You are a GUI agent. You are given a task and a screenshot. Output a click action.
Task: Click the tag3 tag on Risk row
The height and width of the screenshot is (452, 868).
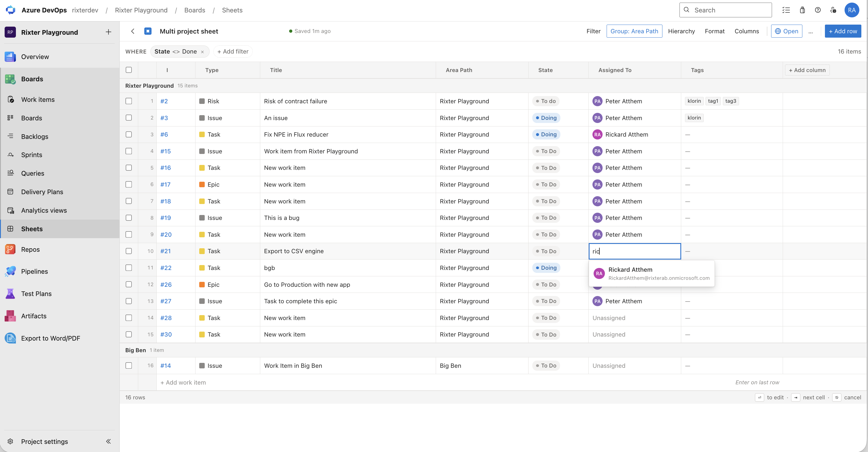[x=731, y=101]
